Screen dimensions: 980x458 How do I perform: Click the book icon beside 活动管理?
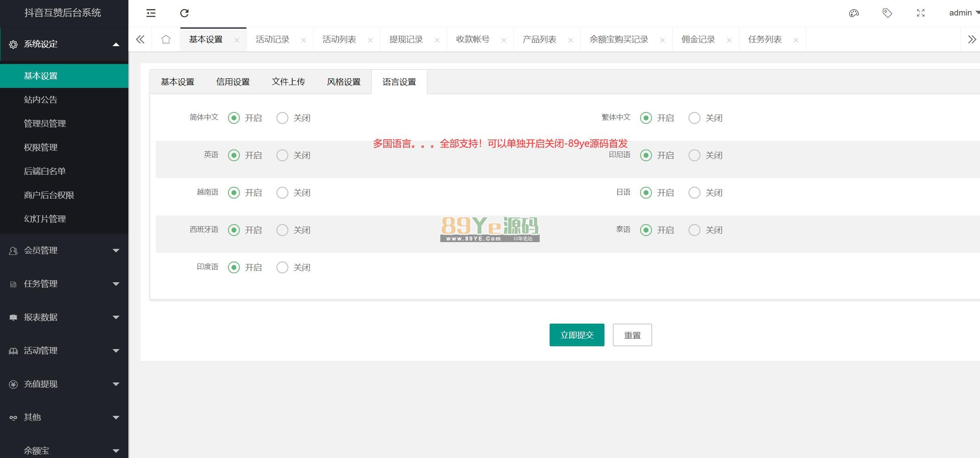(13, 351)
